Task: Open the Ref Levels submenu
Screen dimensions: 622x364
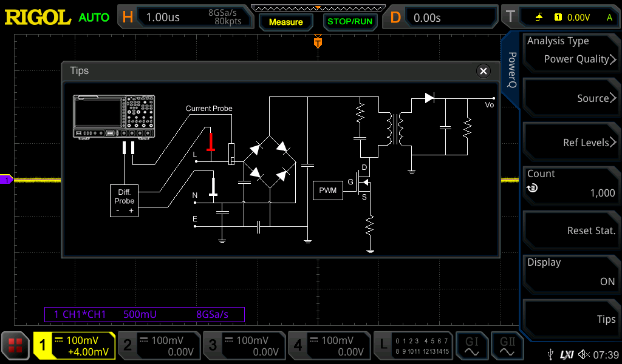Action: [x=570, y=143]
